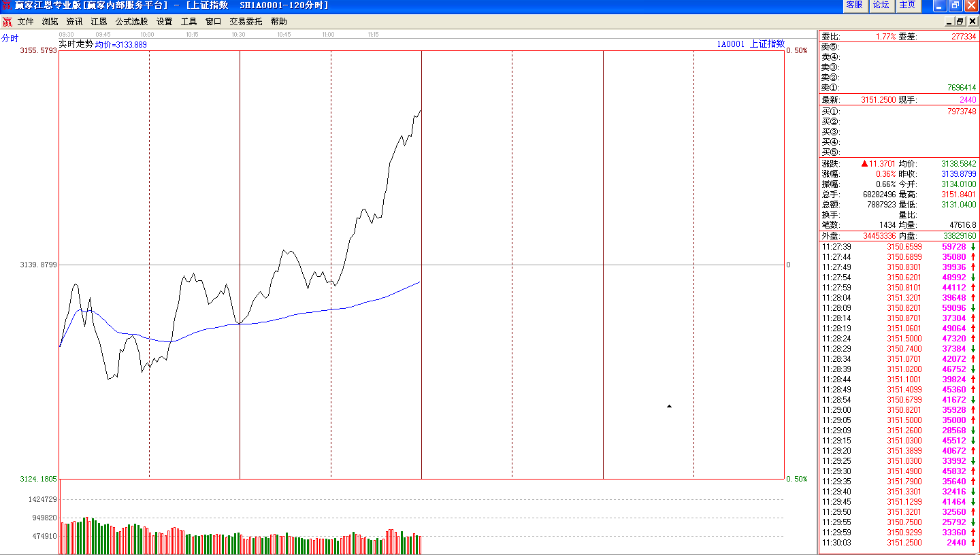Screen dimensions: 980x555
Task: Open the 帮助 menu
Action: [x=278, y=22]
